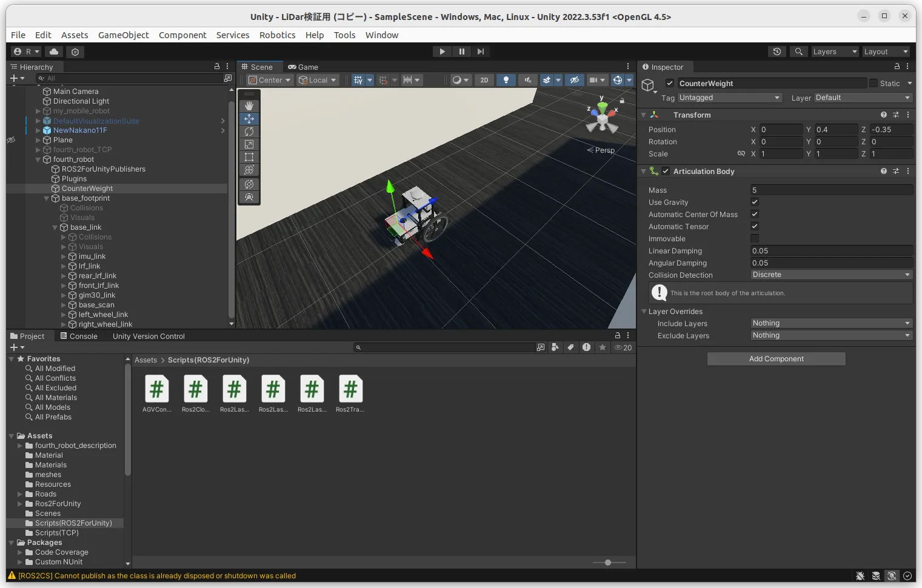The height and width of the screenshot is (588, 922).
Task: Click the Step frame button
Action: 481,52
